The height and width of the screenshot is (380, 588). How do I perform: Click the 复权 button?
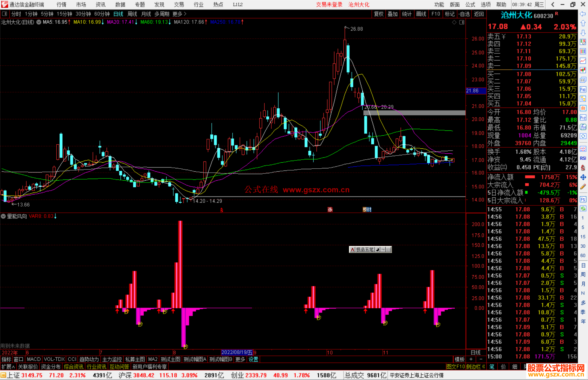pos(378,14)
